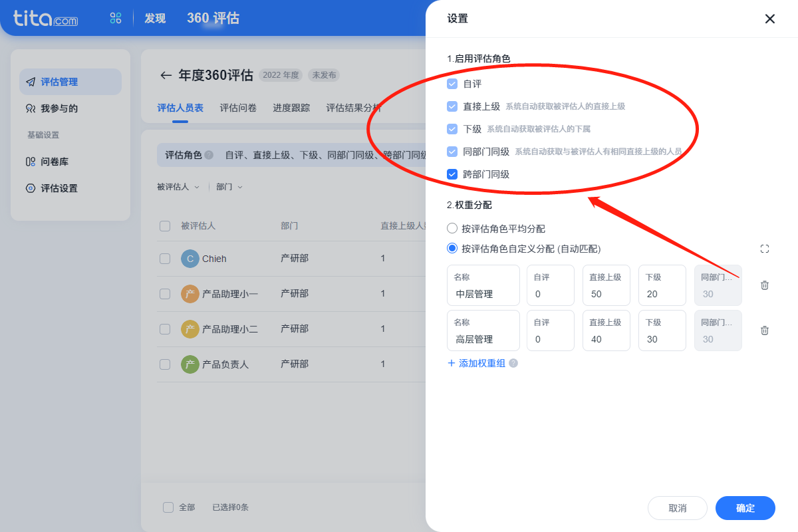Edit 名称 field containing 中层管理
This screenshot has height=532, width=798.
click(x=483, y=285)
